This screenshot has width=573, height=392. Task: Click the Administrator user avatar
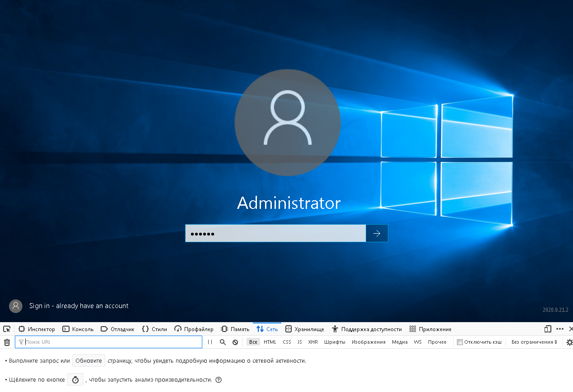click(288, 122)
